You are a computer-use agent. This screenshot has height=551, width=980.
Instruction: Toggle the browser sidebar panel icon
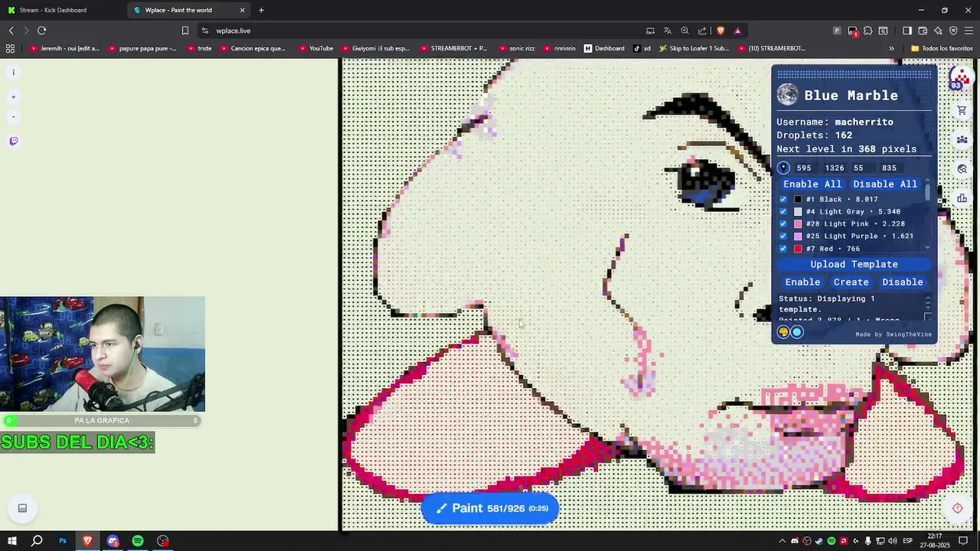pyautogui.click(x=907, y=31)
